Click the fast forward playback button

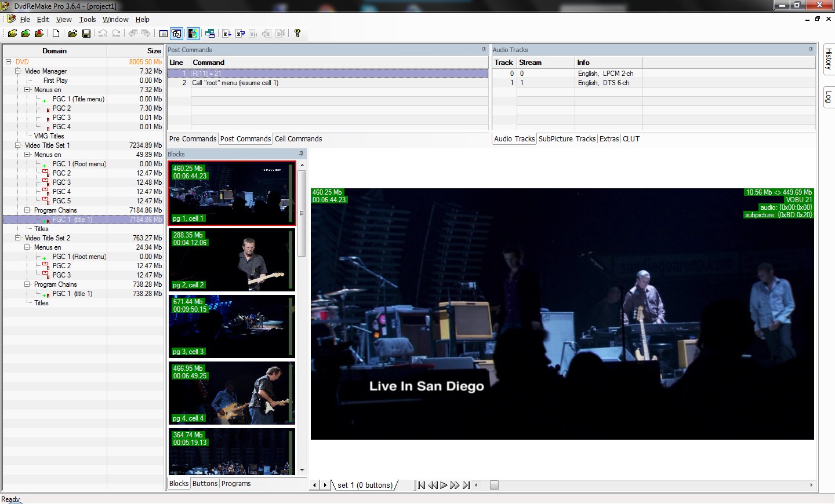click(455, 485)
